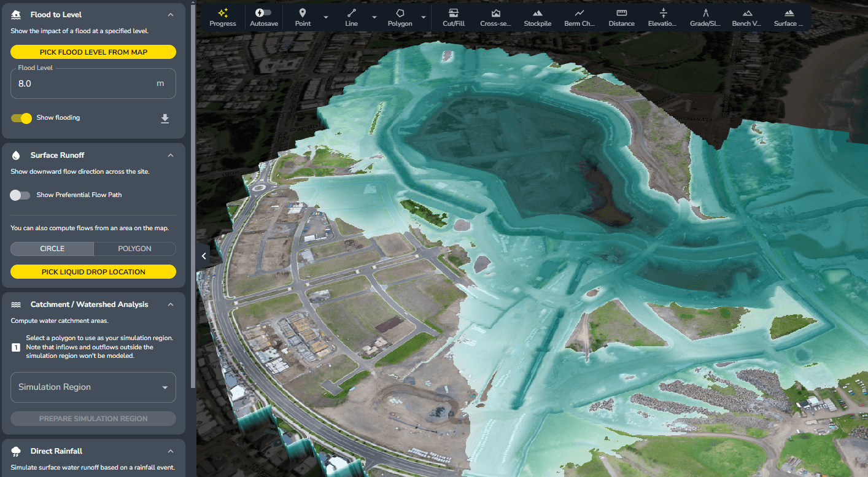The height and width of the screenshot is (477, 868).
Task: Click Pick Flood Level From Map button
Action: click(x=93, y=52)
